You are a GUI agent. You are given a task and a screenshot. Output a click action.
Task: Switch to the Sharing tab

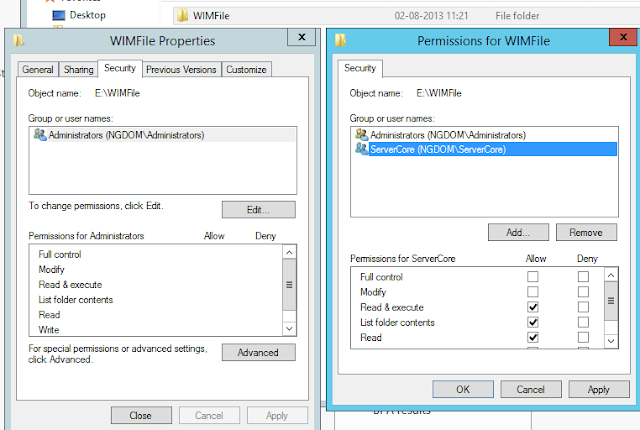78,69
